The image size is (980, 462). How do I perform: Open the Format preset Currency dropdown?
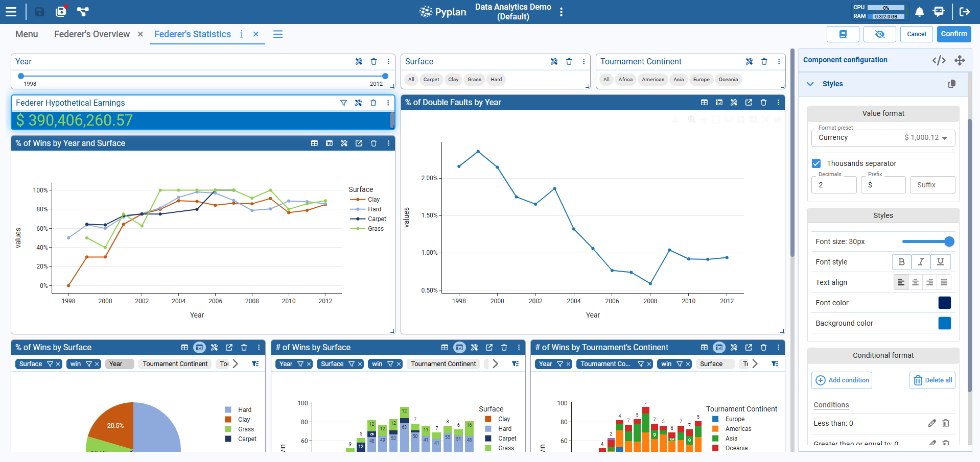883,138
